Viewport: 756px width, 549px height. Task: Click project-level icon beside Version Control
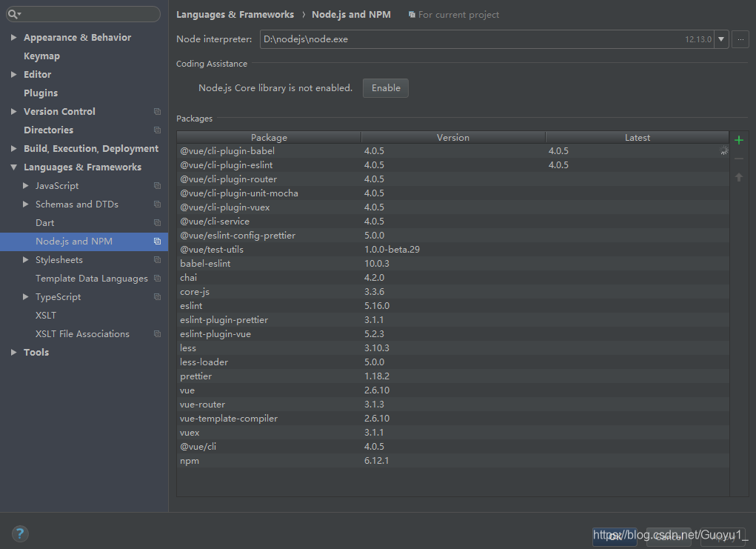(157, 111)
